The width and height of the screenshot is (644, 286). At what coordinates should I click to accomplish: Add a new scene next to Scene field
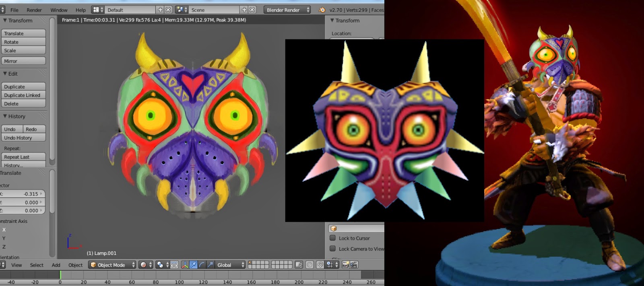pos(244,10)
